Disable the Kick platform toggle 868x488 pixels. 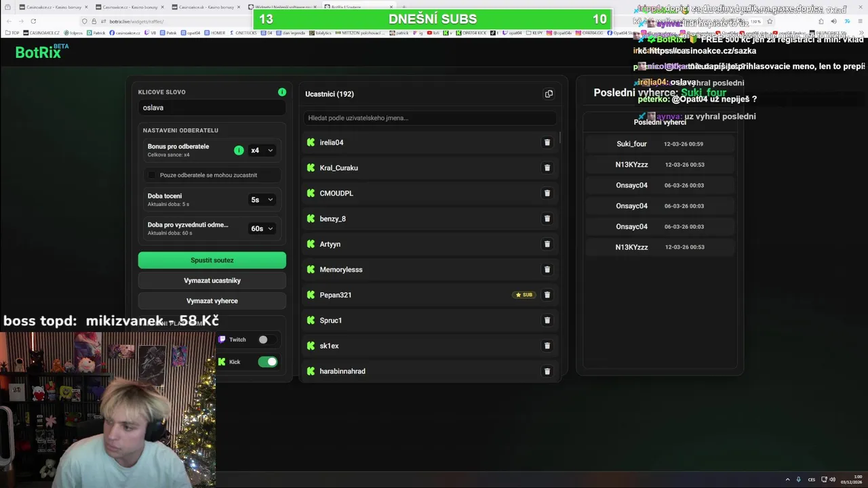coord(268,362)
